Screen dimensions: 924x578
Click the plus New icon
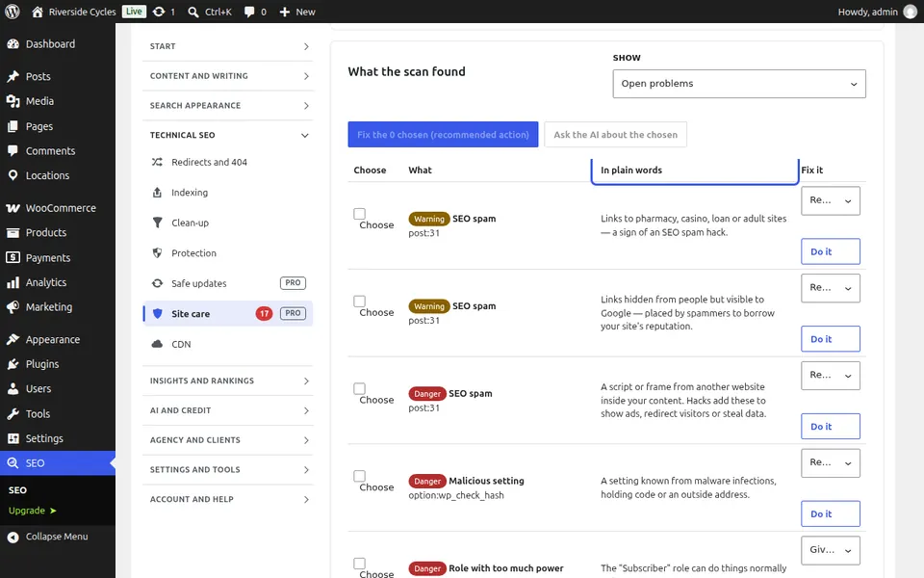tap(285, 12)
